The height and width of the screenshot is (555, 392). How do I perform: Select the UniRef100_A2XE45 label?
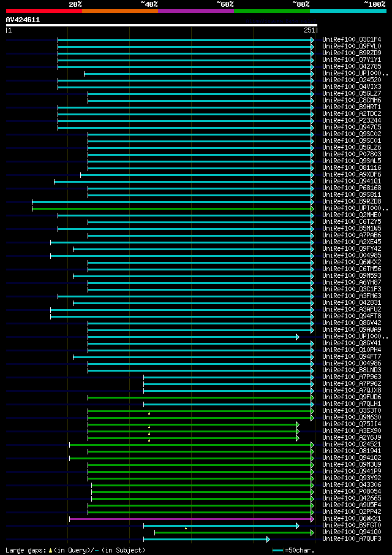pyautogui.click(x=352, y=242)
